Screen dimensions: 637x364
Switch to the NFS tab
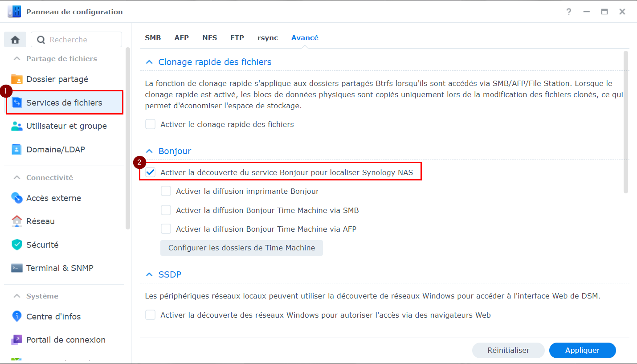click(x=210, y=38)
